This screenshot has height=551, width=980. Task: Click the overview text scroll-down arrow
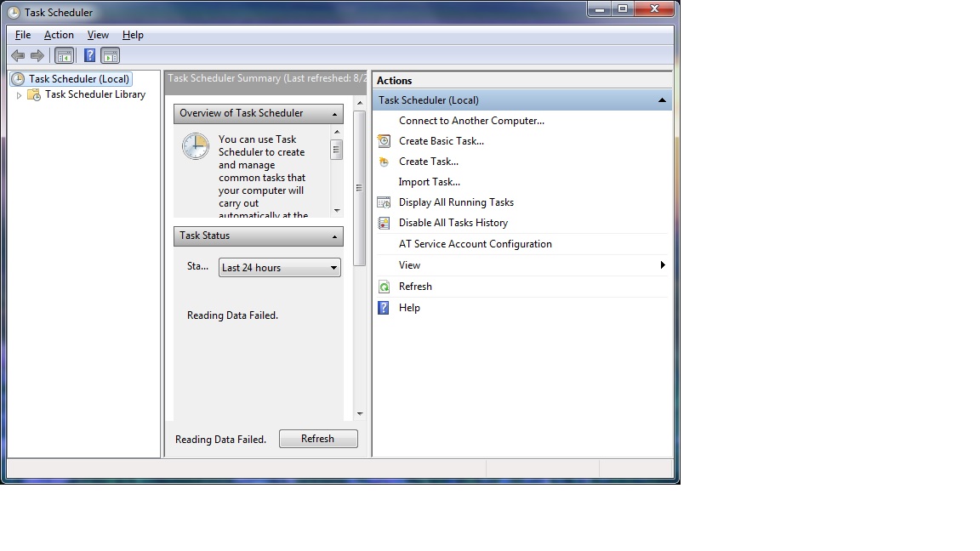click(x=337, y=211)
